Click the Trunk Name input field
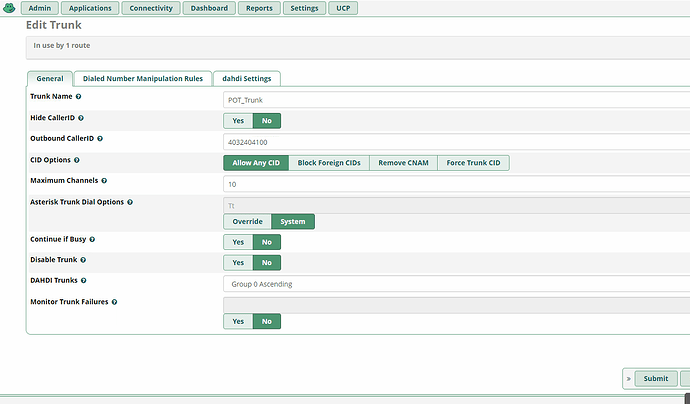 click(456, 100)
